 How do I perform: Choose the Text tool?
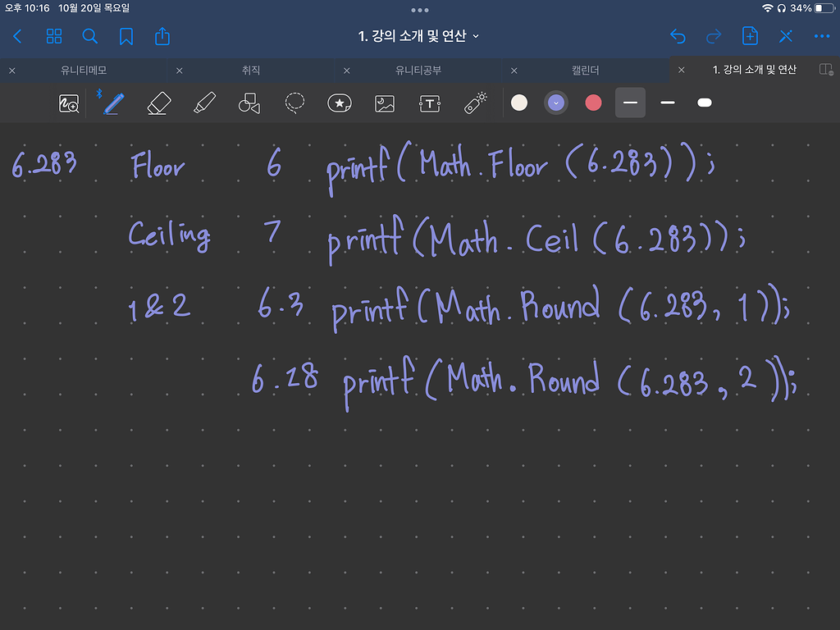pos(430,103)
